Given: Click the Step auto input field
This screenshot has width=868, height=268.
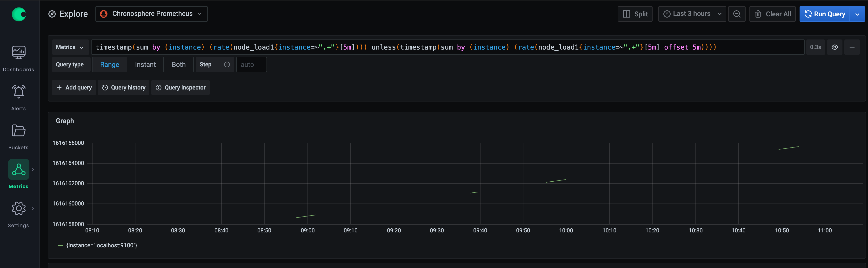Looking at the screenshot, I should tap(251, 64).
